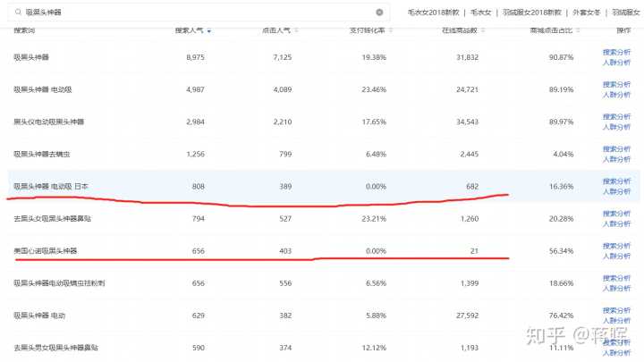Open 搜索分析 for 吸黑头神器电动吸螨虫祛粉刺
The image size is (644, 362).
point(616,278)
